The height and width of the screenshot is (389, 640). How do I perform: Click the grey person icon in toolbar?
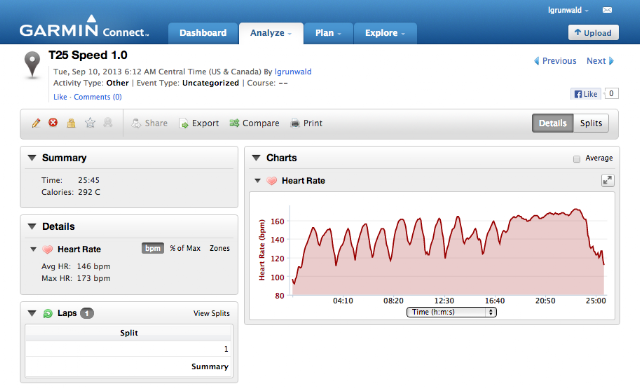(108, 122)
